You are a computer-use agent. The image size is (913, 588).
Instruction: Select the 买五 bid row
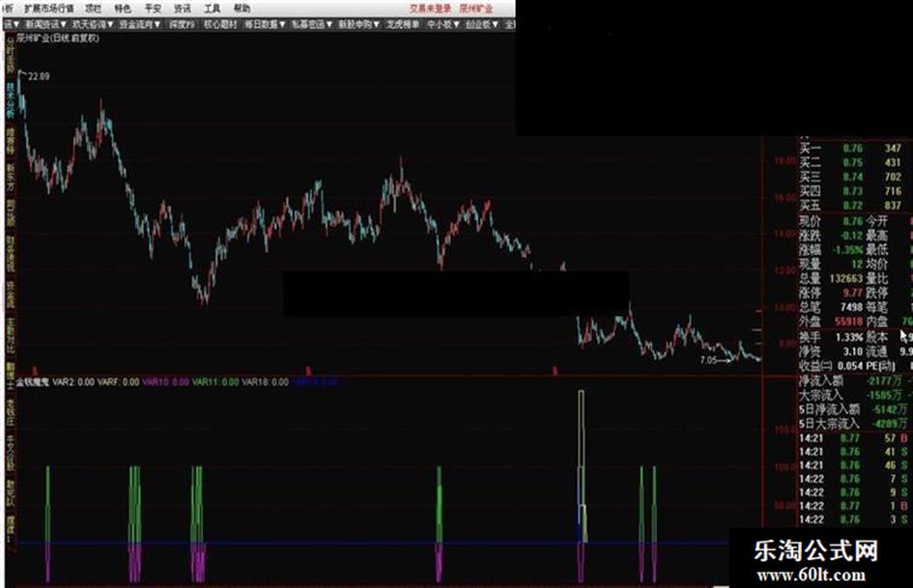click(853, 206)
